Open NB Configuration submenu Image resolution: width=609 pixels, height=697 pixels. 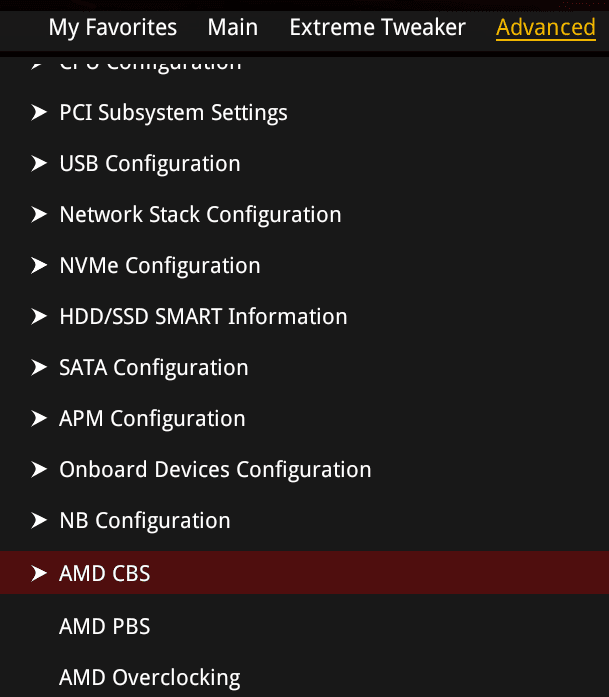(145, 521)
